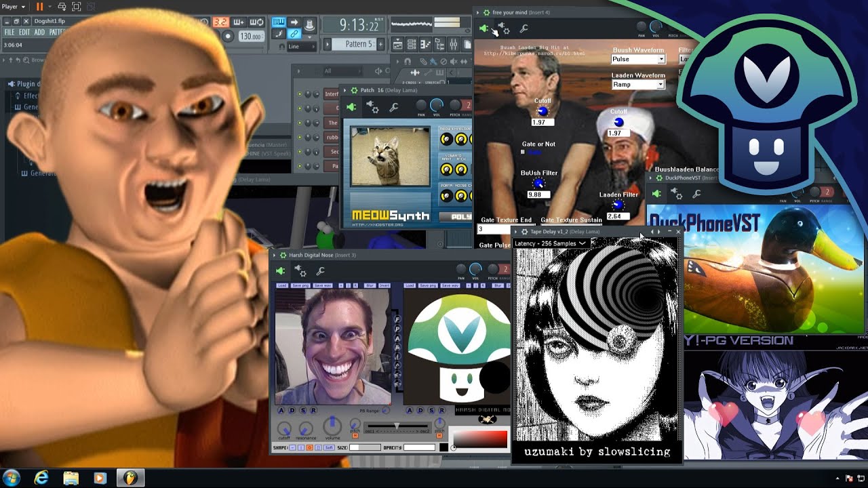Click wrench icon in Patch 16 window
Viewport: 868px width, 488px height.
(393, 107)
